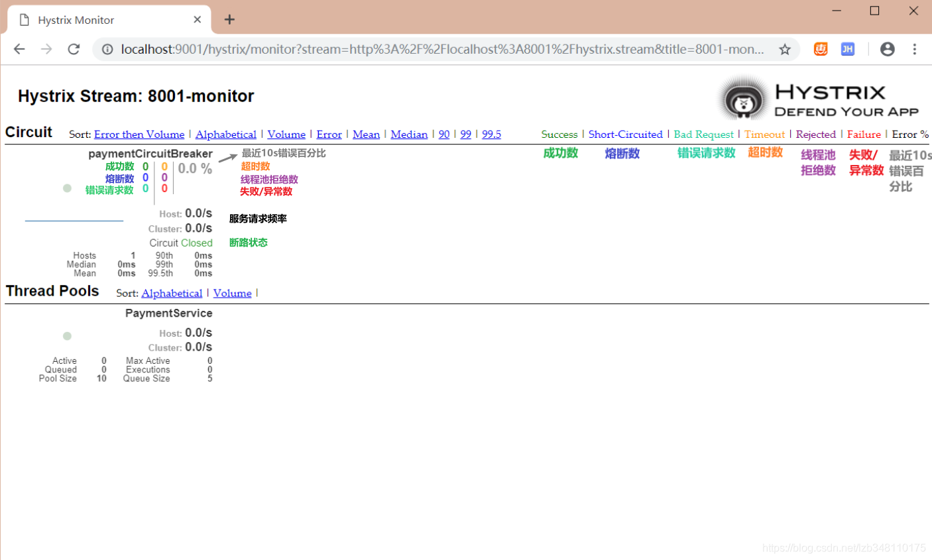Sort circuits by Error
932x560 pixels.
click(329, 134)
